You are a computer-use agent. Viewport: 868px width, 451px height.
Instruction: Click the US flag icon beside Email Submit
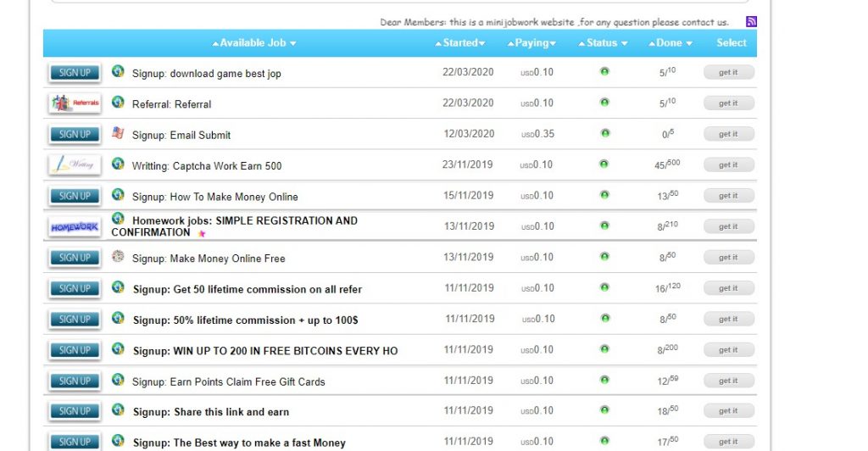click(118, 133)
